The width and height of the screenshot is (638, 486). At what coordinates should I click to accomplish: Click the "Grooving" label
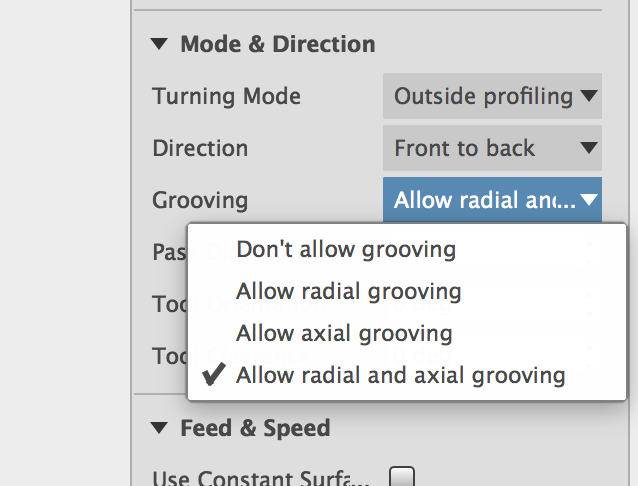click(200, 200)
